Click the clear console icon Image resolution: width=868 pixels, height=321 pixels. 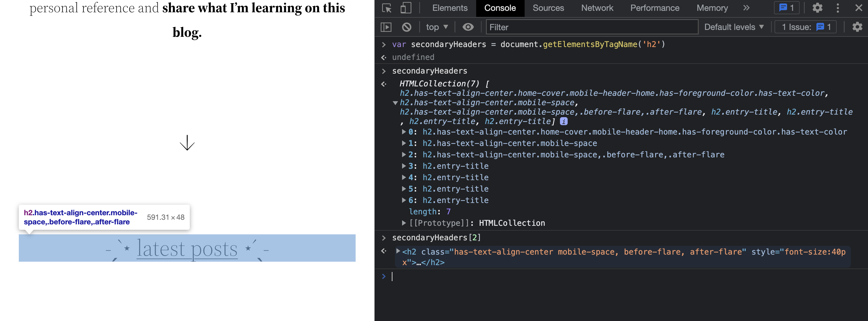[406, 27]
